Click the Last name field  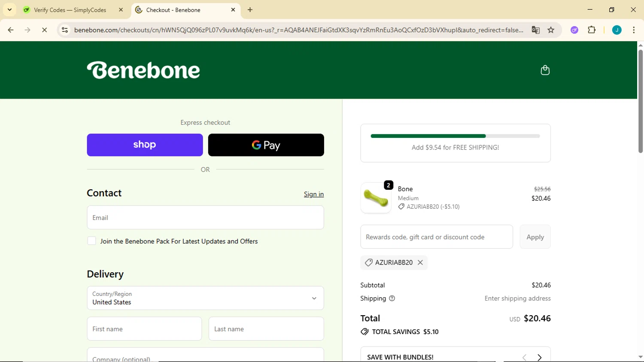266,329
